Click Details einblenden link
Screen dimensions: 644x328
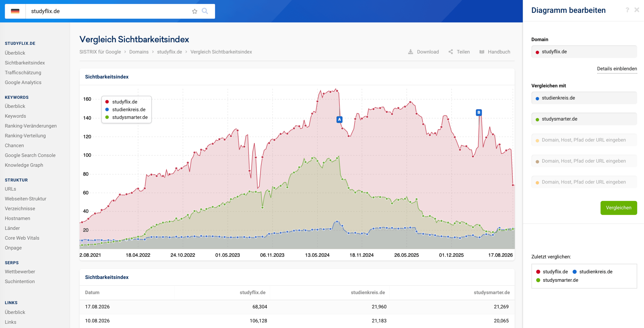(617, 69)
